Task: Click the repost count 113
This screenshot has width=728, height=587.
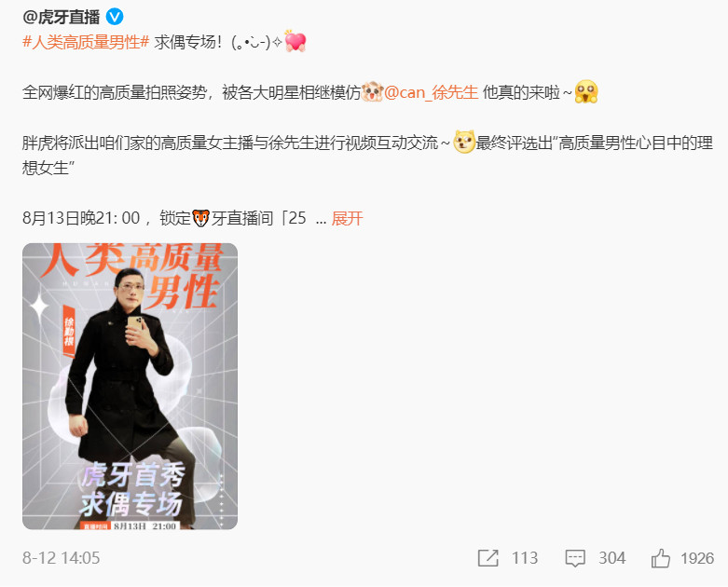Action: pyautogui.click(x=525, y=558)
